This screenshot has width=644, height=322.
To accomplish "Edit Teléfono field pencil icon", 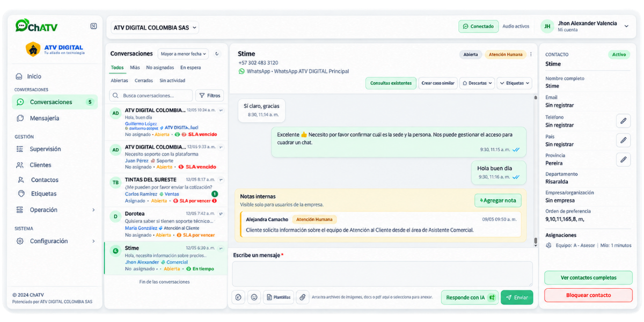I will pyautogui.click(x=623, y=121).
